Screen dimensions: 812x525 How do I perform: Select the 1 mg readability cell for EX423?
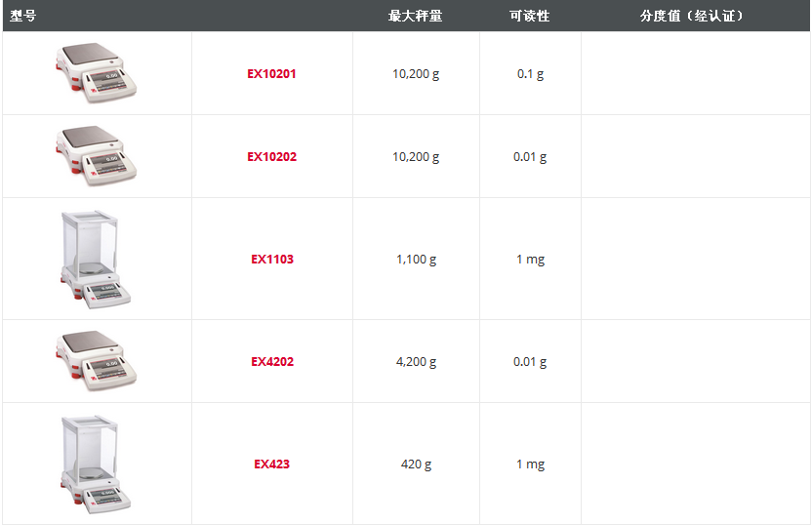click(530, 464)
